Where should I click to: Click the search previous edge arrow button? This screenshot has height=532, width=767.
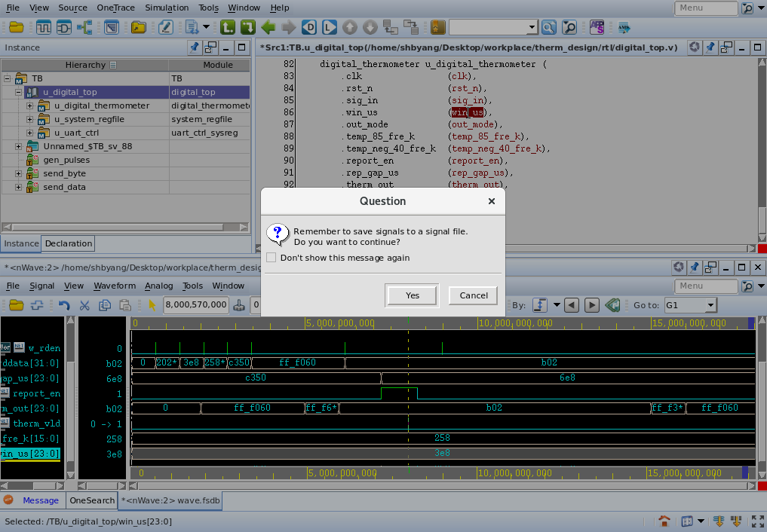click(x=572, y=305)
